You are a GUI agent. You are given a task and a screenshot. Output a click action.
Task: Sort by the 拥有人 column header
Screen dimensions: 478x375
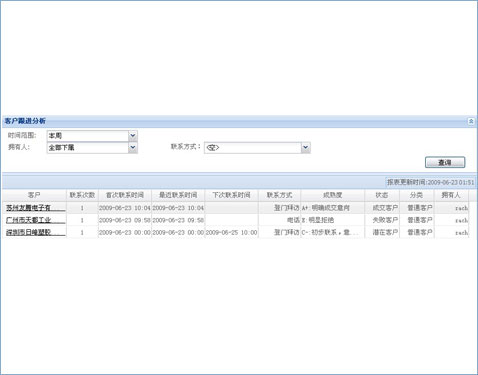451,195
